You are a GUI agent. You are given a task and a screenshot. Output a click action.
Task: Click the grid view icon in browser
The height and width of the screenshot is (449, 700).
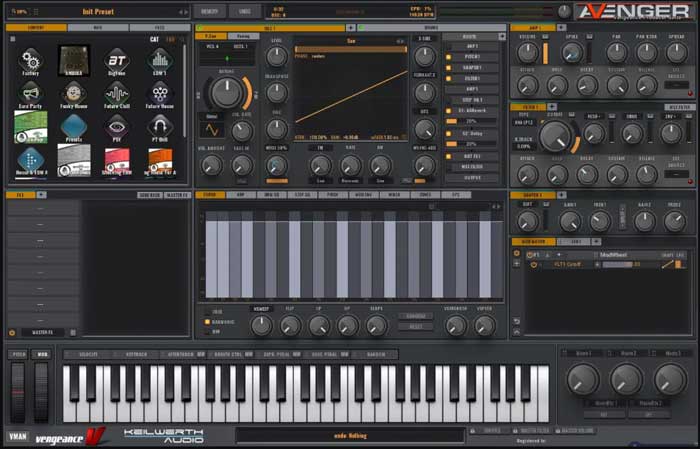pyautogui.click(x=12, y=39)
